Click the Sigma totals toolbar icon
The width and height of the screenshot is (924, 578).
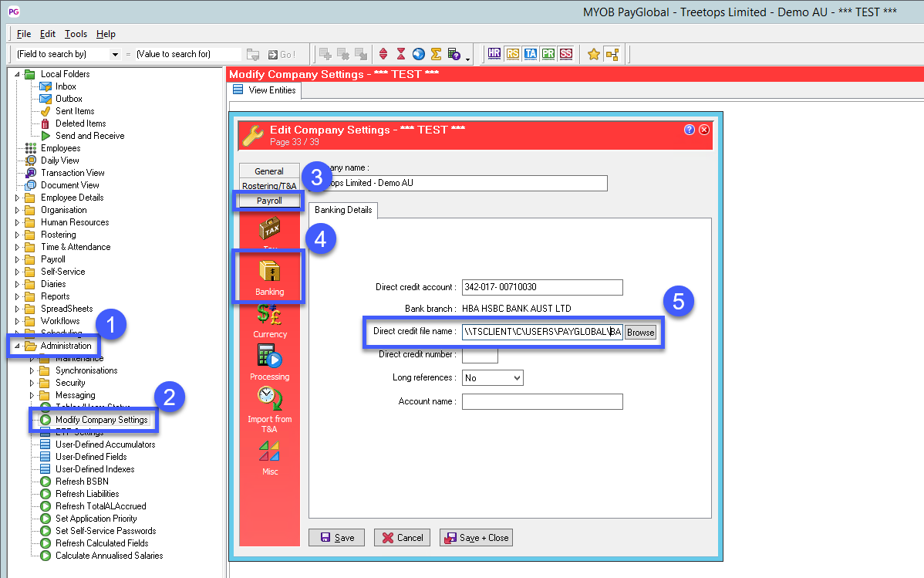(x=436, y=54)
